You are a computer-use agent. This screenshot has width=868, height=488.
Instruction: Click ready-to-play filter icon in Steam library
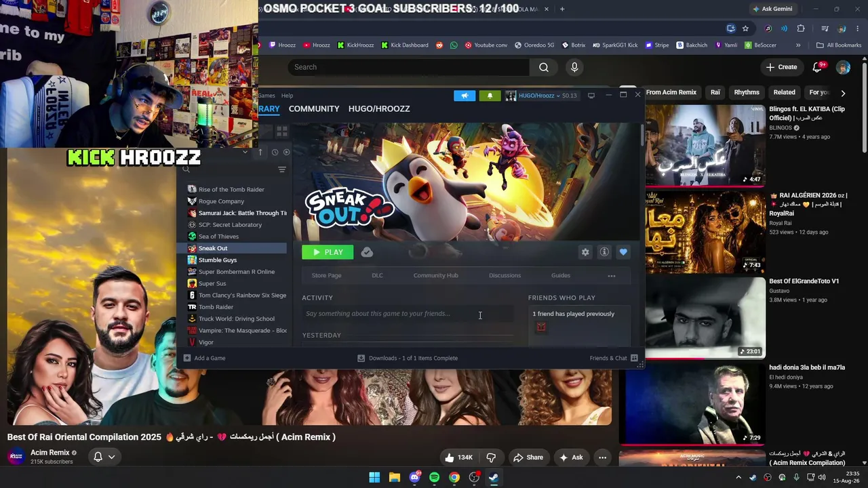click(x=286, y=152)
